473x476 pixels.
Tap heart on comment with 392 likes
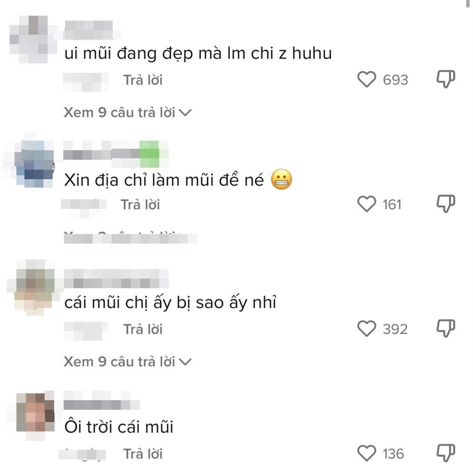tap(366, 328)
